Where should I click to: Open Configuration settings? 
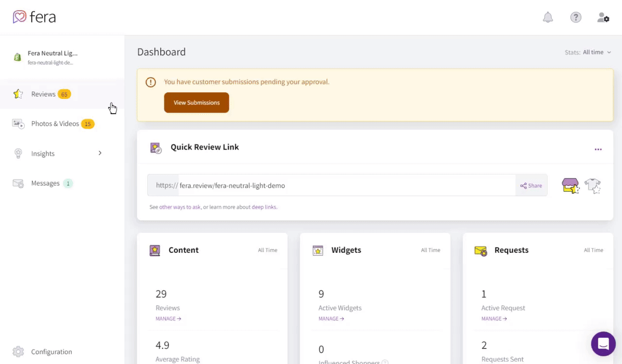click(x=51, y=352)
